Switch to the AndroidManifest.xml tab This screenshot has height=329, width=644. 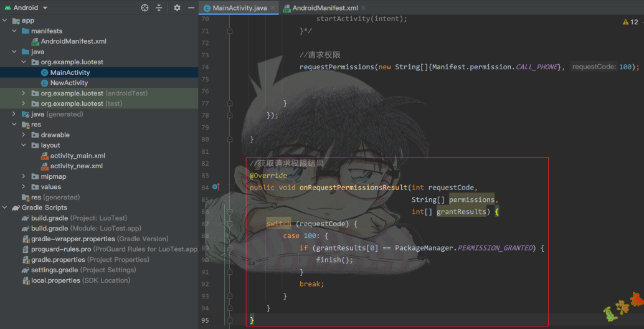pyautogui.click(x=324, y=8)
